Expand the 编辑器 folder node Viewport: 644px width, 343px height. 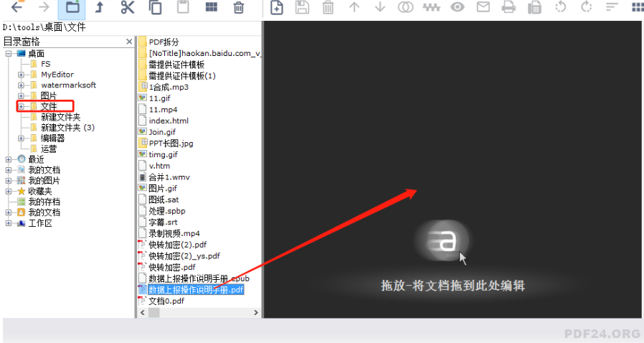[x=21, y=138]
